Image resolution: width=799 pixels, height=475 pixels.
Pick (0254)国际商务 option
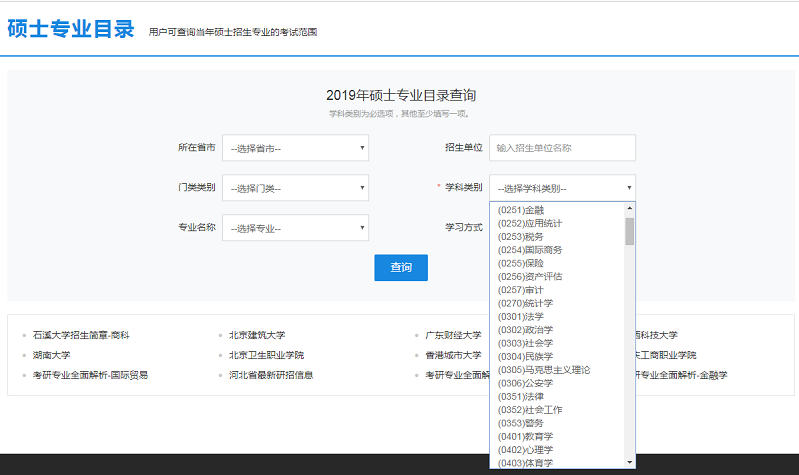point(529,249)
